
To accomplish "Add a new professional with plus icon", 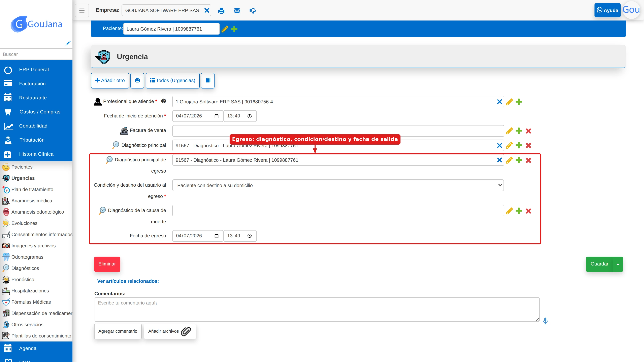I will (x=519, y=102).
